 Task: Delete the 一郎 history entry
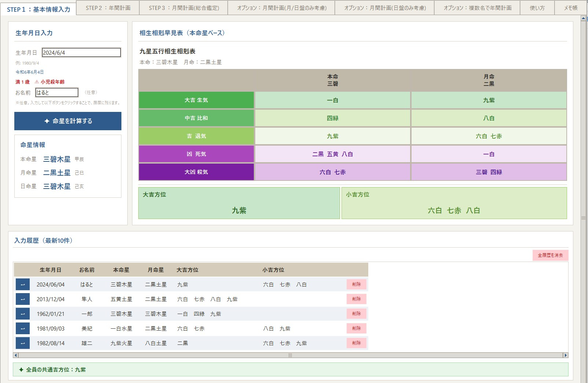(x=357, y=314)
